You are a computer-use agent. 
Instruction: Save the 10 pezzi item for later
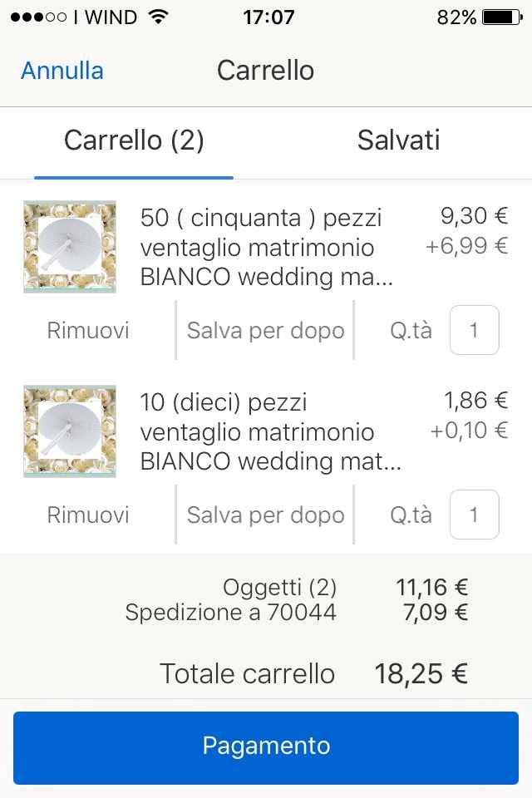coord(265,515)
